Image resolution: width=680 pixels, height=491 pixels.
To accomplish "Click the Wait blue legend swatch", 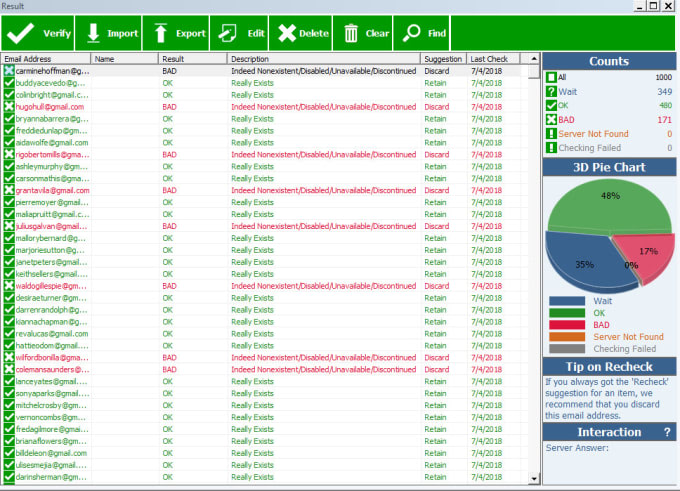I will (x=567, y=301).
